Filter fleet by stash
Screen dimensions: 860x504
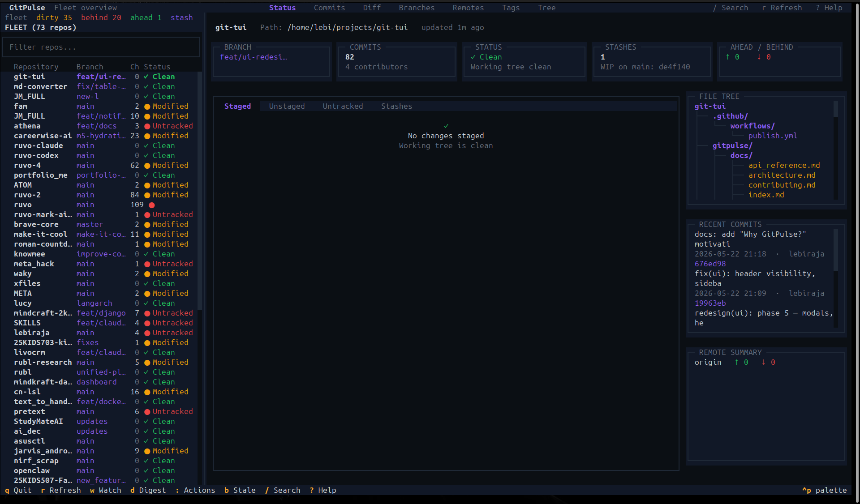click(x=181, y=17)
